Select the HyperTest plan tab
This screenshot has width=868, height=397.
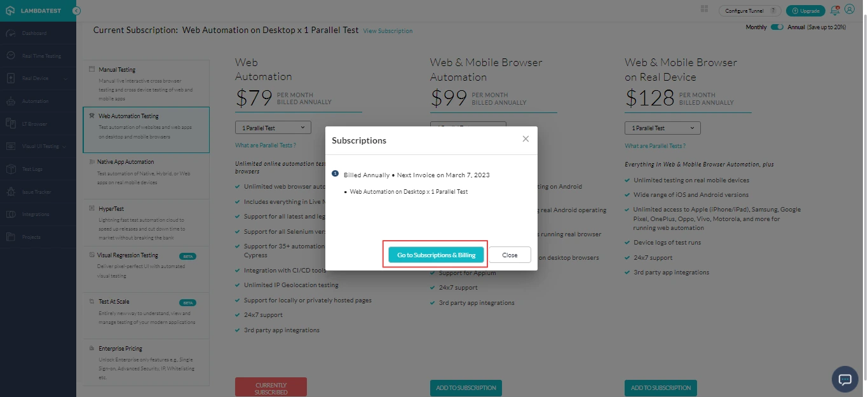point(146,219)
